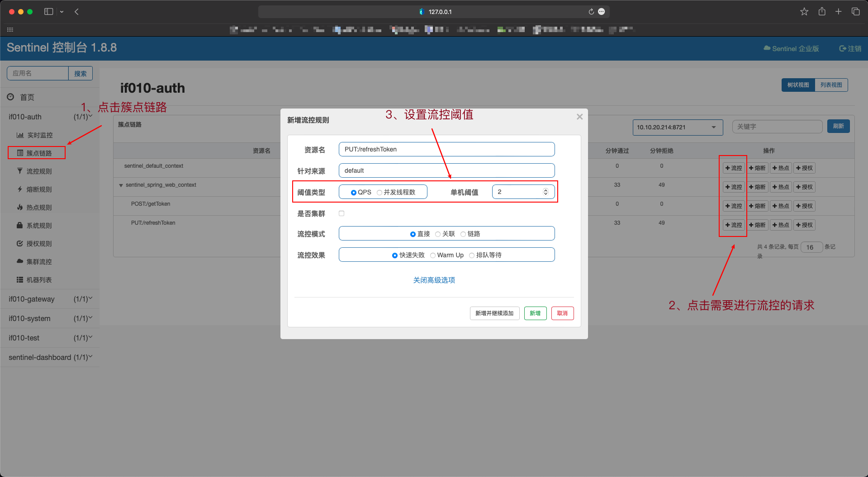Viewport: 868px width, 477px height.
Task: Open the 流控规则 sidebar item
Action: 35,171
